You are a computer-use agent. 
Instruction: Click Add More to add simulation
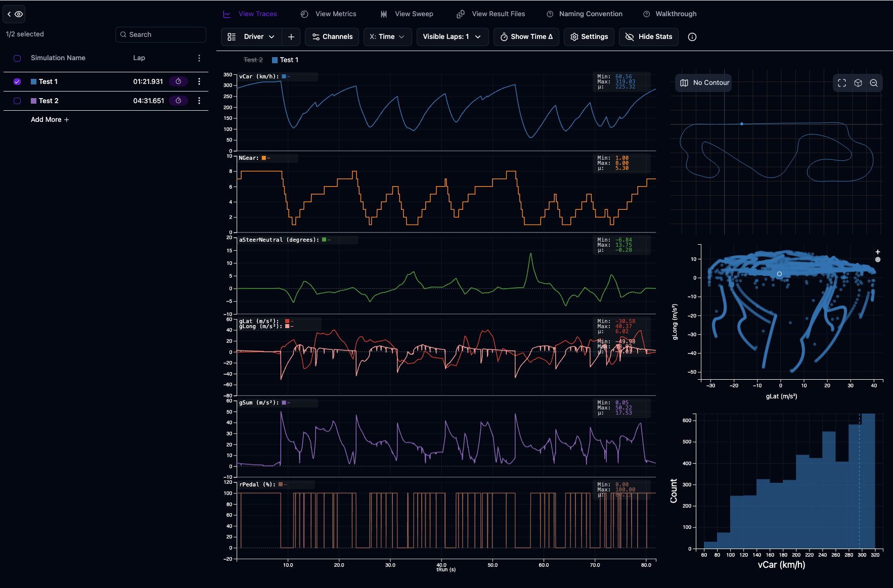click(x=50, y=120)
